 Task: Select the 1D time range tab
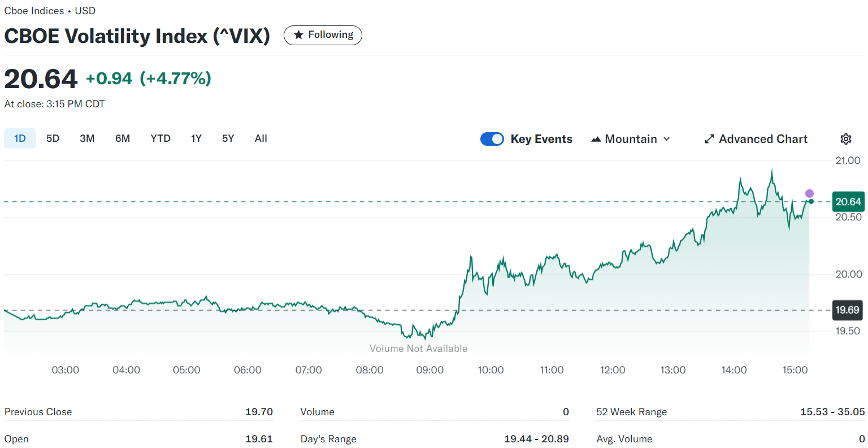click(x=20, y=138)
